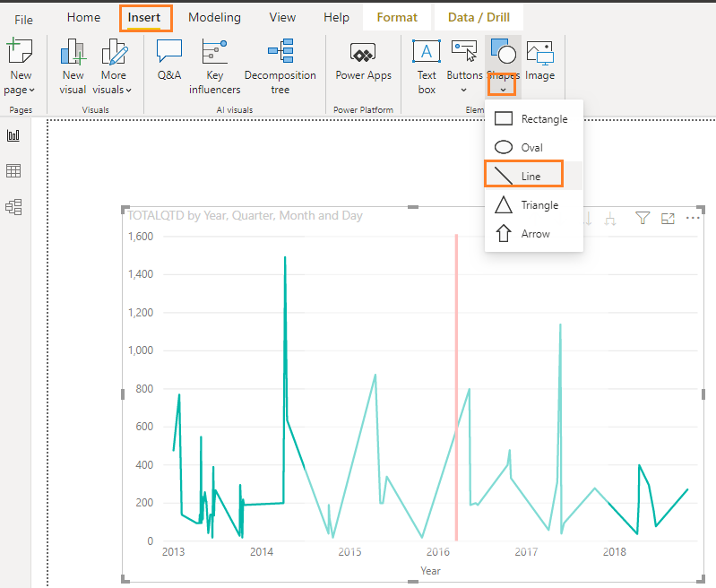
Task: Open the File menu
Action: click(23, 20)
